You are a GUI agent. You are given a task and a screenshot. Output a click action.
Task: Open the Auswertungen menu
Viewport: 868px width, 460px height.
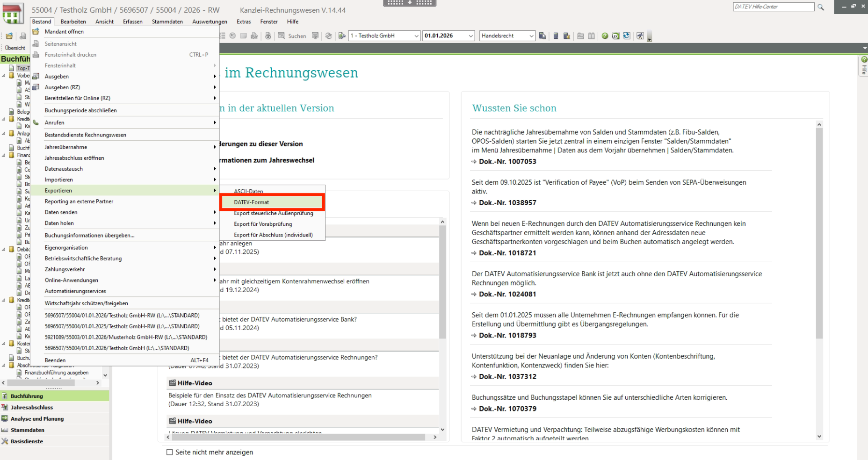(x=210, y=22)
